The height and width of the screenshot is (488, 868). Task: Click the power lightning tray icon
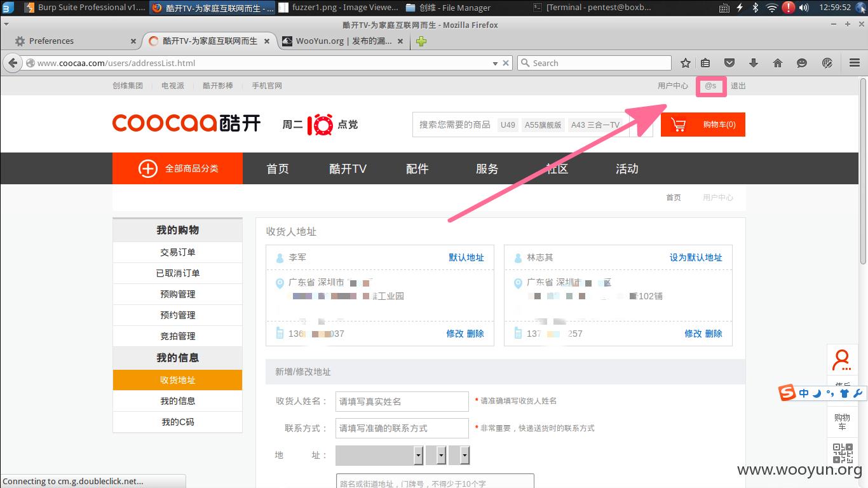740,8
